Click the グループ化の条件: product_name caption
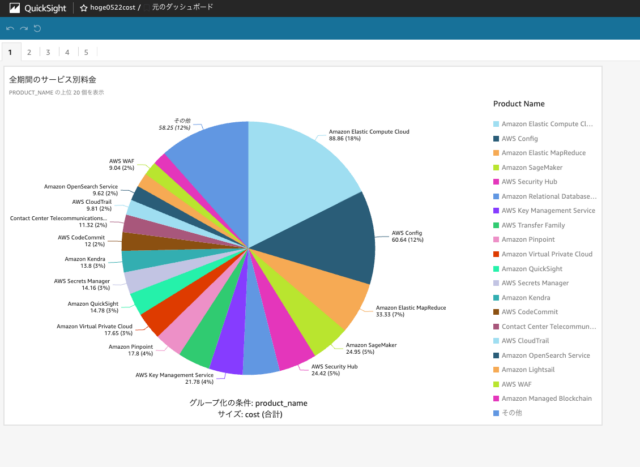 click(248, 403)
